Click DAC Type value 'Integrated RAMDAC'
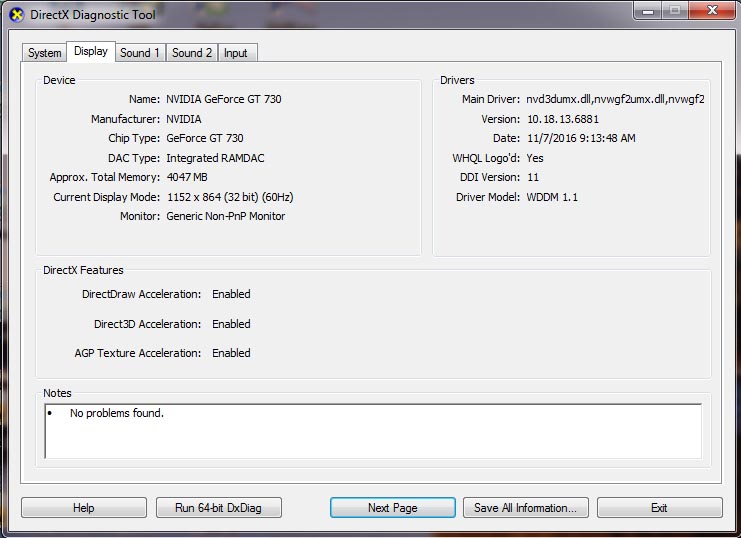Viewport: 741px width, 538px height. tap(215, 158)
